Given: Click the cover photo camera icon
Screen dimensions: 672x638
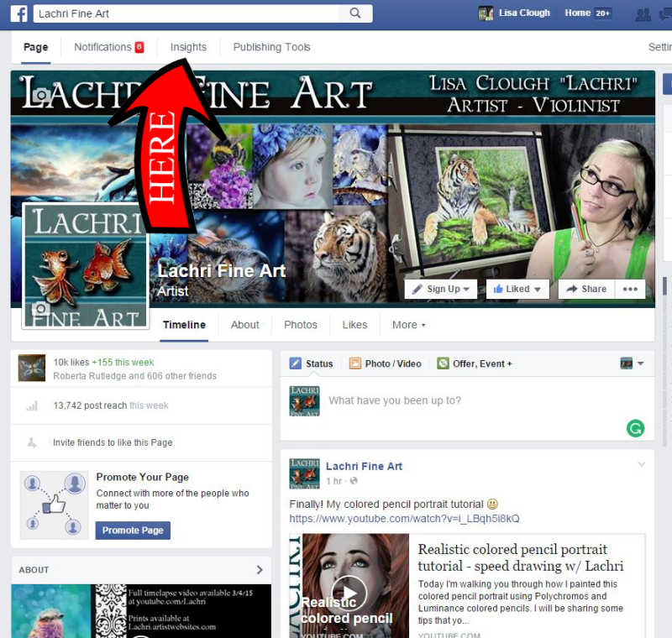Looking at the screenshot, I should coord(41,94).
